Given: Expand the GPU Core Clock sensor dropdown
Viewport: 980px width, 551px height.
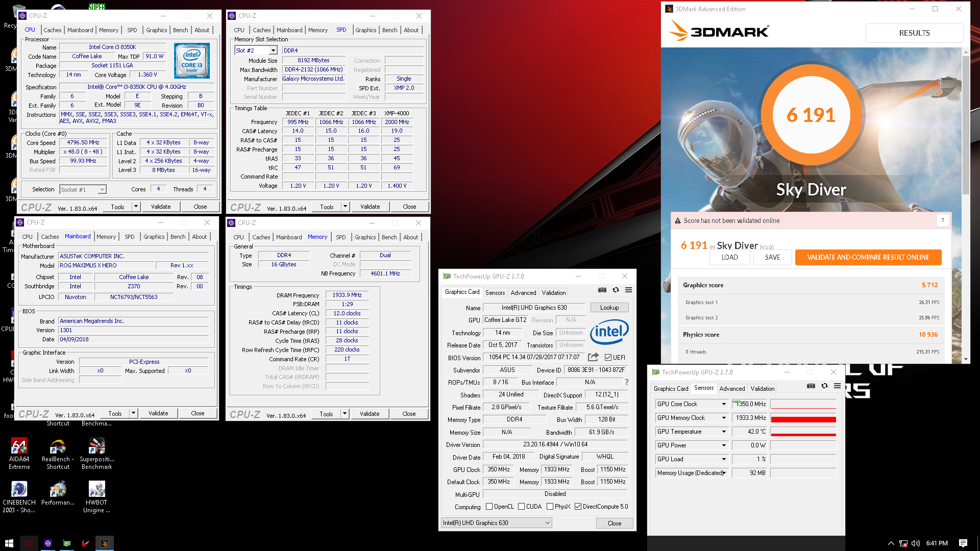Looking at the screenshot, I should tap(723, 404).
